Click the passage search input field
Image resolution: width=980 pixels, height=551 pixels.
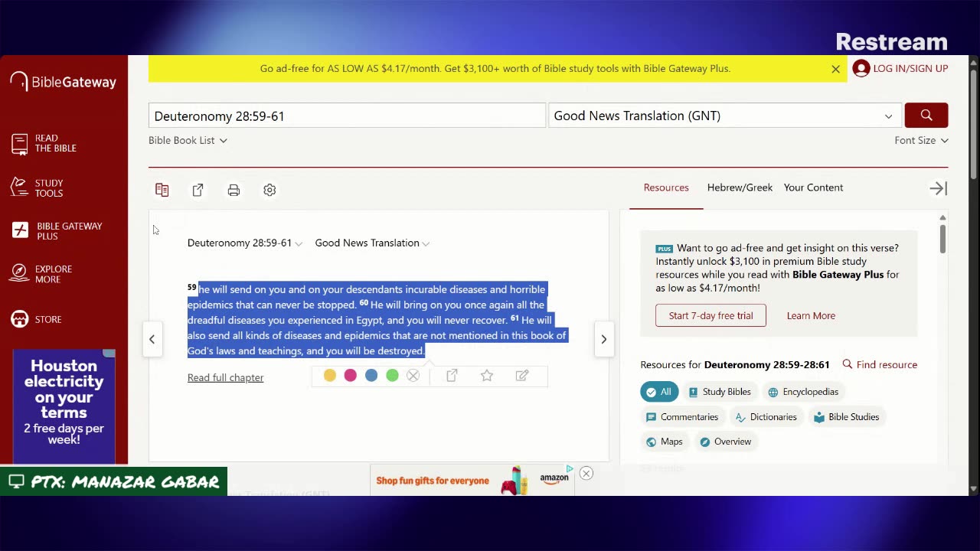(347, 116)
